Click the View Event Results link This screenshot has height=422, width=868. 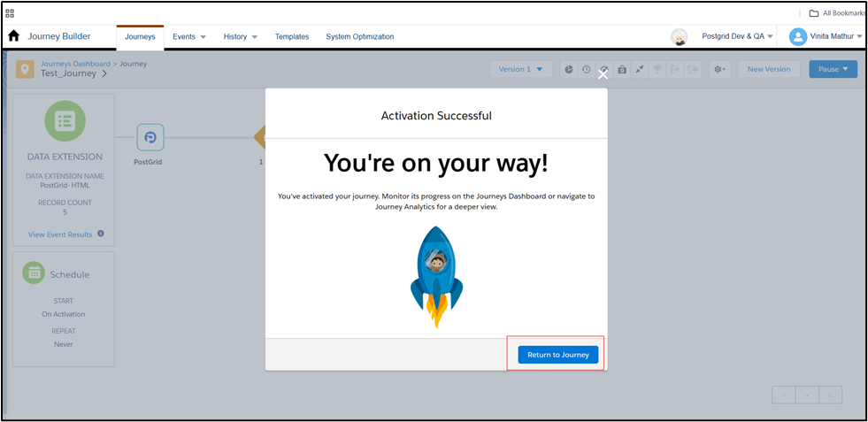pos(60,234)
